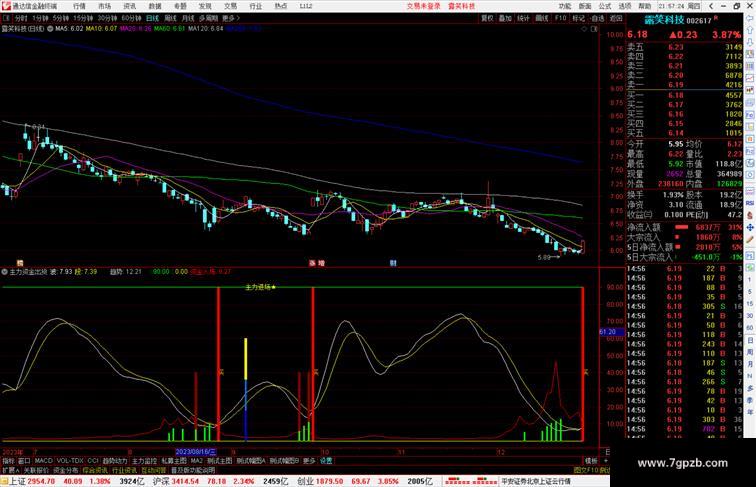
Task: Click the 画线 drawing button
Action: 542,18
